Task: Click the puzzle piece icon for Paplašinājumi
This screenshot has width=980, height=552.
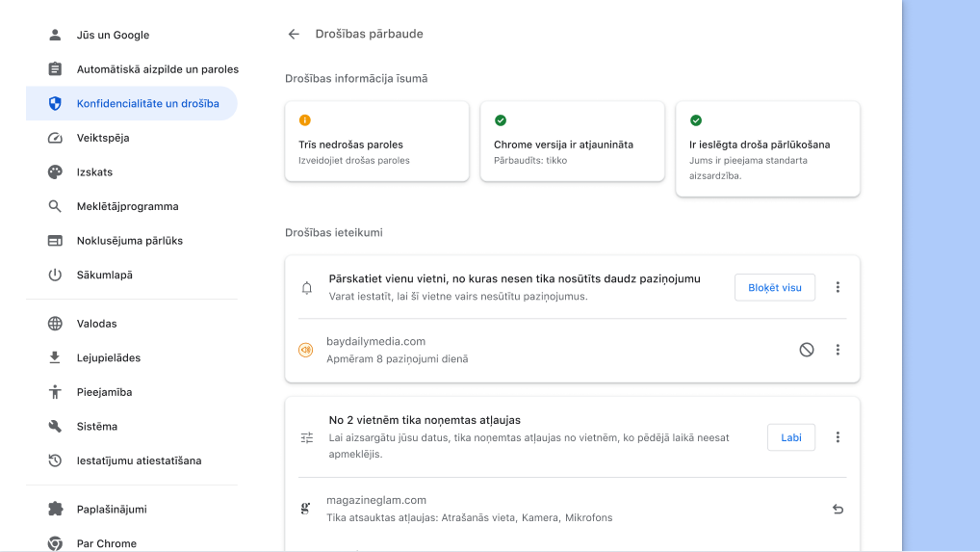Action: pos(55,509)
